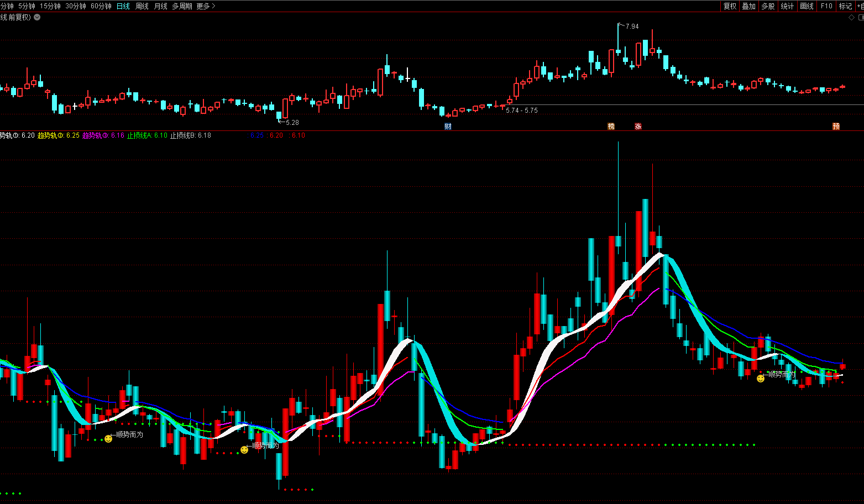Click the leftmost smiley 顺势而为 signal icon
Image resolution: width=864 pixels, height=504 pixels.
[x=108, y=439]
